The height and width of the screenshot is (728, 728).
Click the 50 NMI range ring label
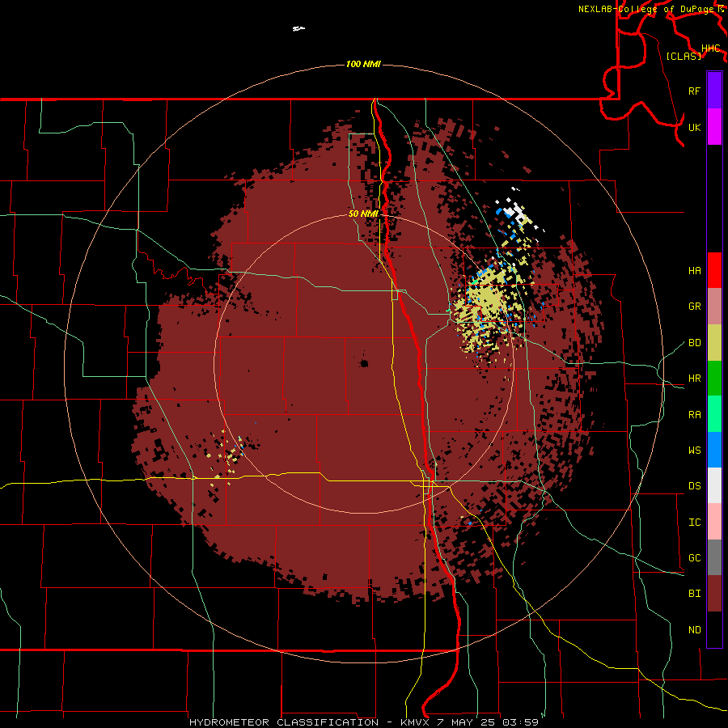(363, 214)
